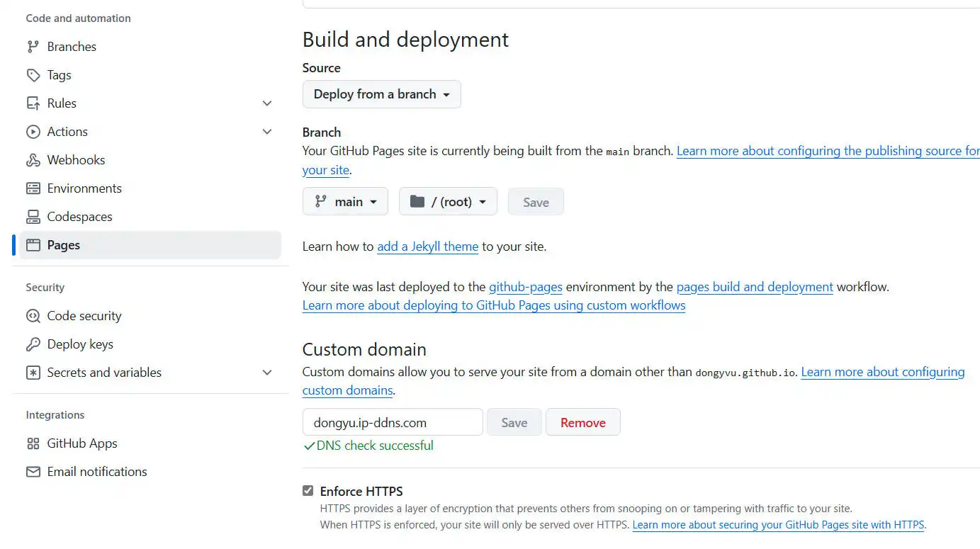This screenshot has width=980, height=549.
Task: Click the GitHub Apps icon
Action: [33, 443]
